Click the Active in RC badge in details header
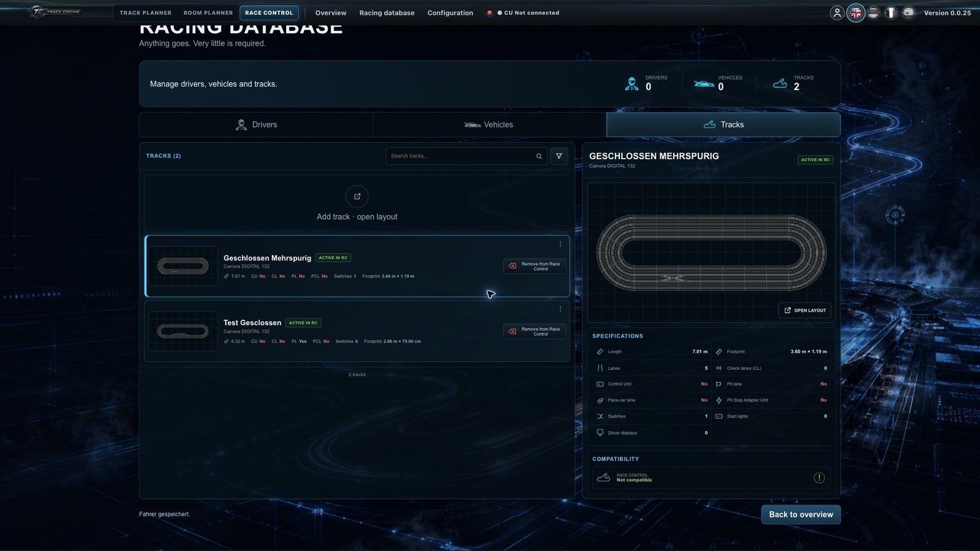This screenshot has height=551, width=980. point(815,160)
